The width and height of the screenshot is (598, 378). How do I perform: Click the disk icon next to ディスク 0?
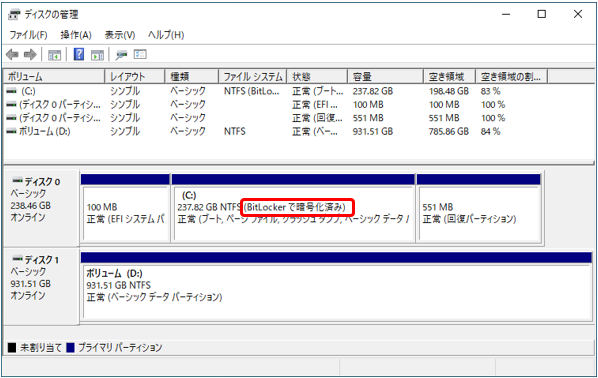17,181
